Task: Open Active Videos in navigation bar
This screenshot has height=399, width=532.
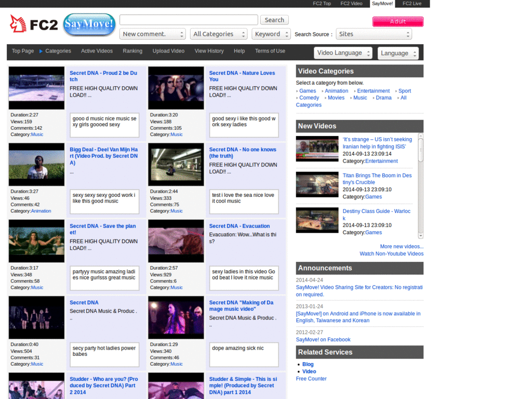Action: click(x=97, y=51)
